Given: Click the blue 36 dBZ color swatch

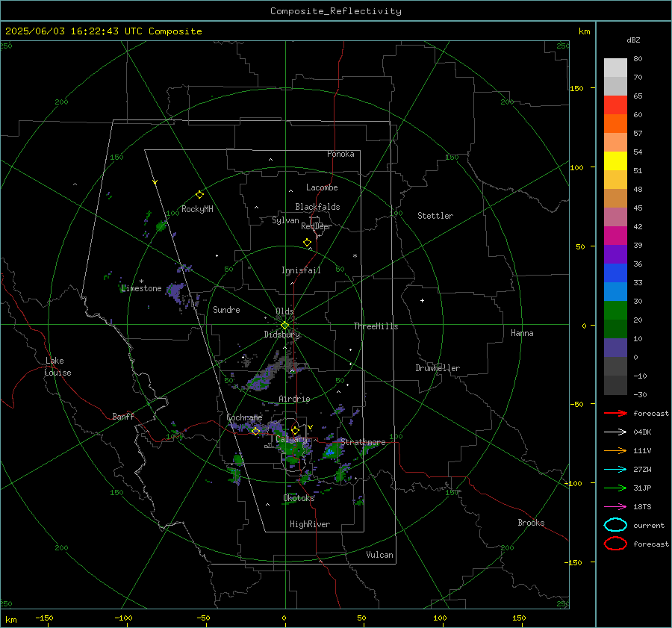Looking at the screenshot, I should point(615,273).
